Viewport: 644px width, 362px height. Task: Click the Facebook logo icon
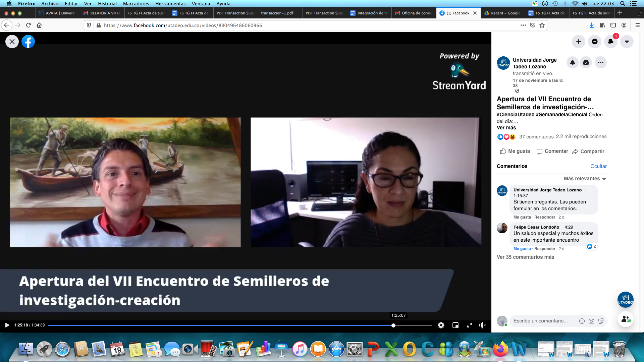[28, 42]
